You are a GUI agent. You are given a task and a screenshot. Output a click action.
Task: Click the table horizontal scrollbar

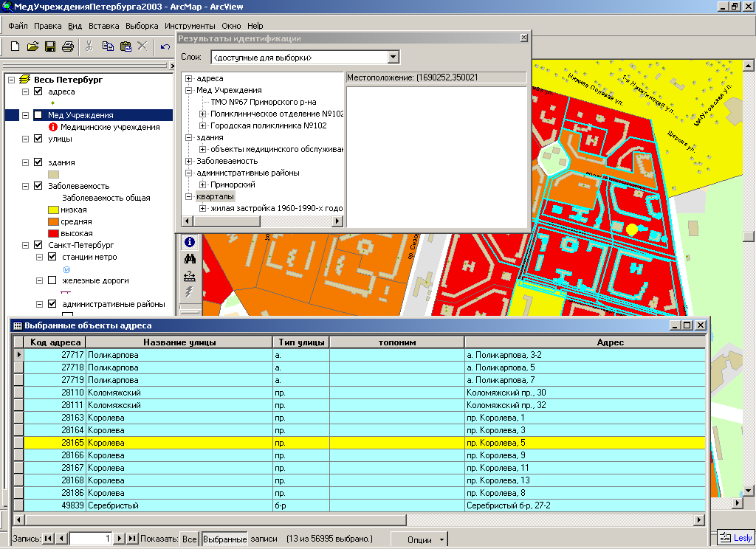[360, 520]
